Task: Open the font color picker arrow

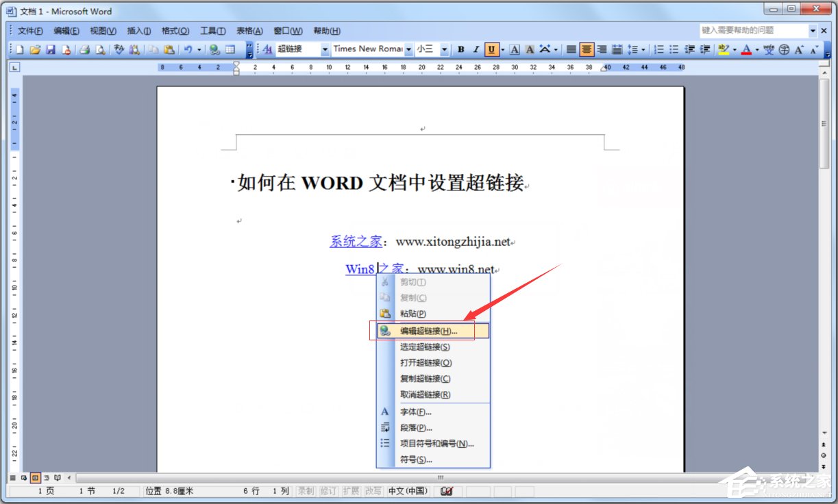Action: point(756,49)
